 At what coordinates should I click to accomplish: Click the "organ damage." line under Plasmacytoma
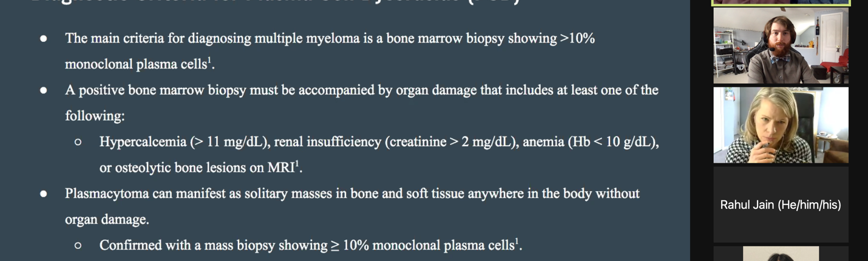tap(107, 220)
